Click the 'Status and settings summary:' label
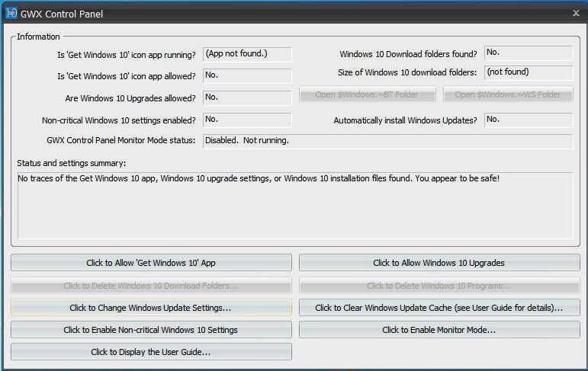This screenshot has width=588, height=371. 71,163
